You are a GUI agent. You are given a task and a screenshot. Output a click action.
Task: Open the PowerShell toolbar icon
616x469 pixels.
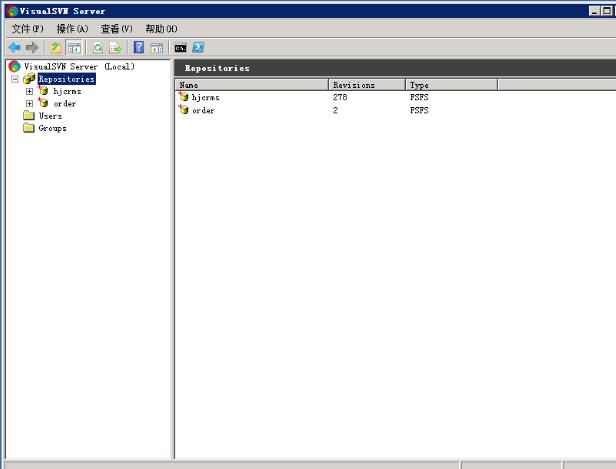(x=198, y=48)
